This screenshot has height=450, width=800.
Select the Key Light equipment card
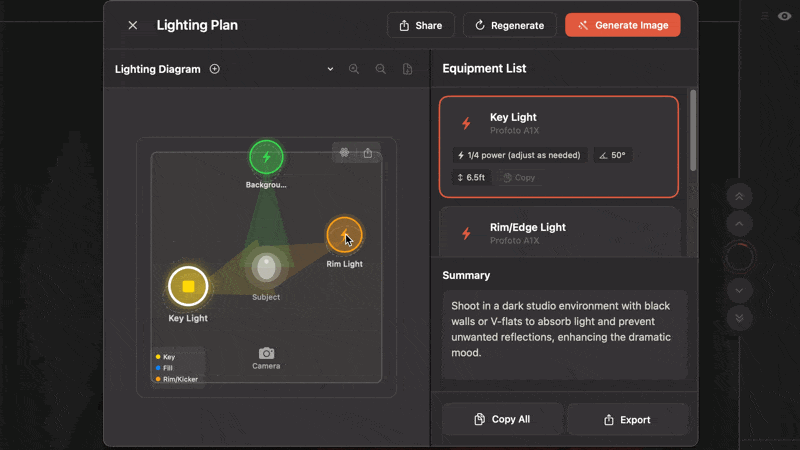click(559, 146)
